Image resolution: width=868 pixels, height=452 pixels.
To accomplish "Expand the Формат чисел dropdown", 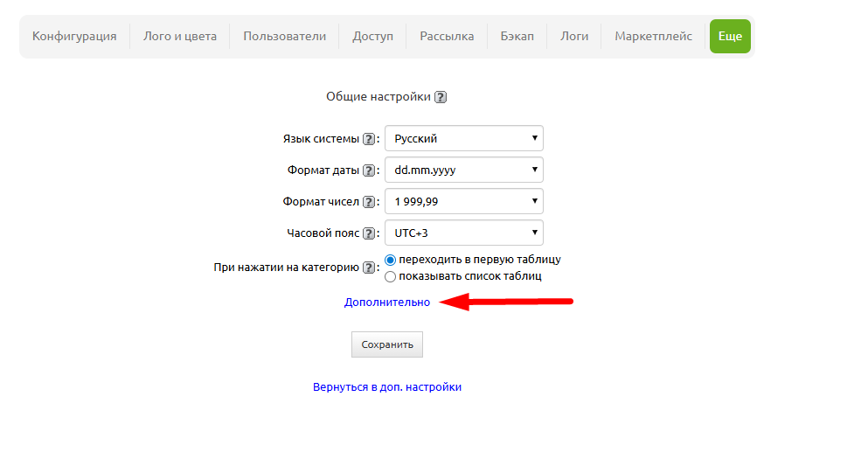I will point(463,201).
